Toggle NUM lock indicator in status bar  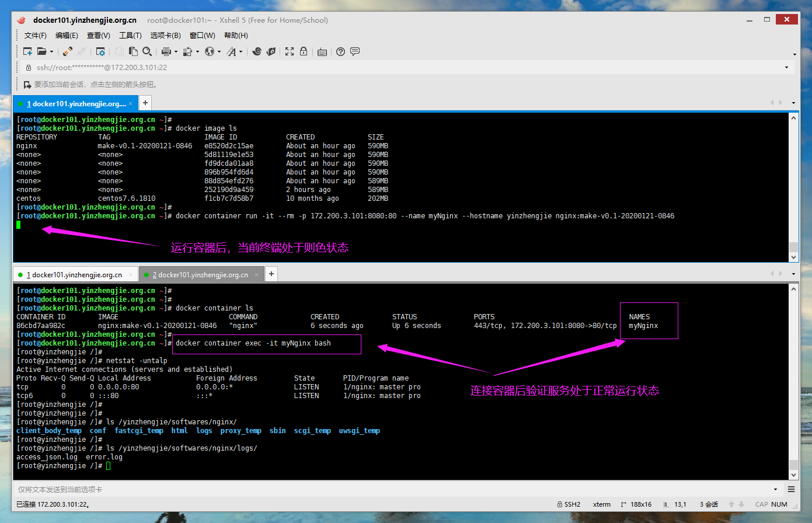pos(779,504)
